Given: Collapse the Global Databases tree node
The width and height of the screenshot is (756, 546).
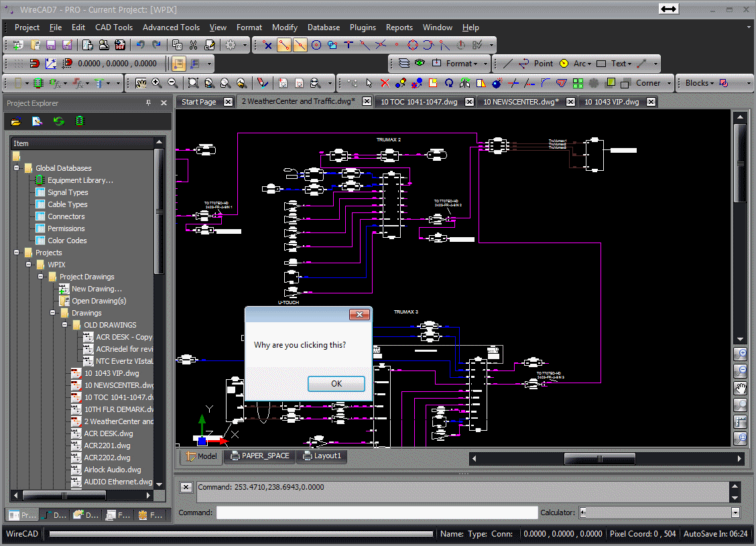Looking at the screenshot, I should click(x=17, y=168).
